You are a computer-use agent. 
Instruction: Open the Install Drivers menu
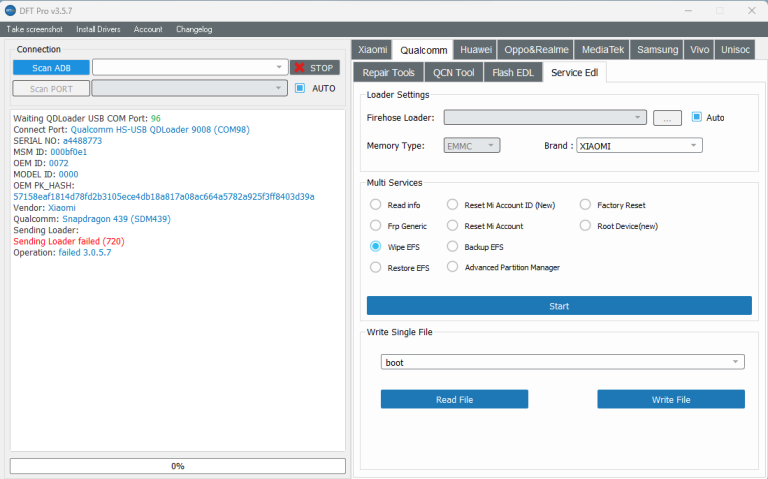click(x=98, y=29)
